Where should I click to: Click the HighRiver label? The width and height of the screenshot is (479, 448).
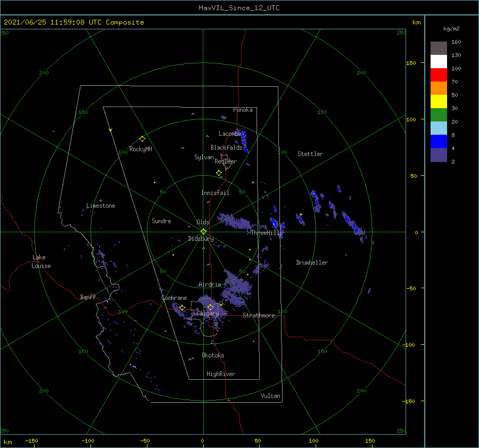[x=221, y=374]
